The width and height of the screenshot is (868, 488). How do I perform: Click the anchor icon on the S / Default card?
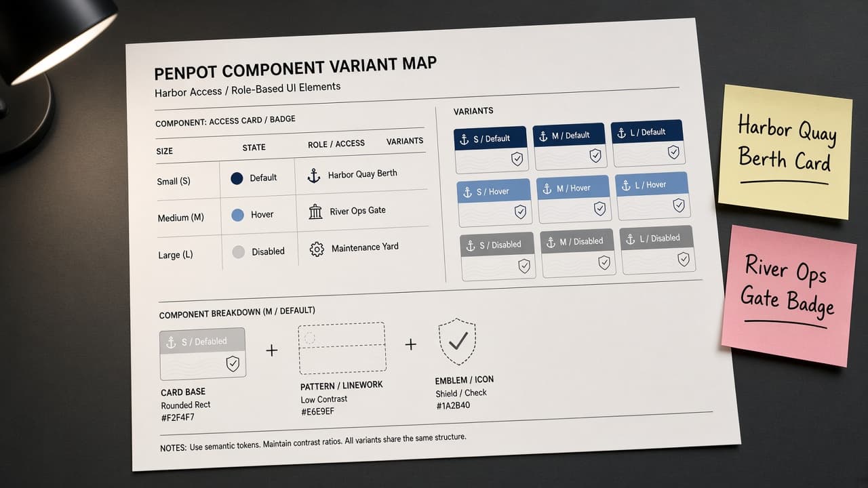coord(465,139)
